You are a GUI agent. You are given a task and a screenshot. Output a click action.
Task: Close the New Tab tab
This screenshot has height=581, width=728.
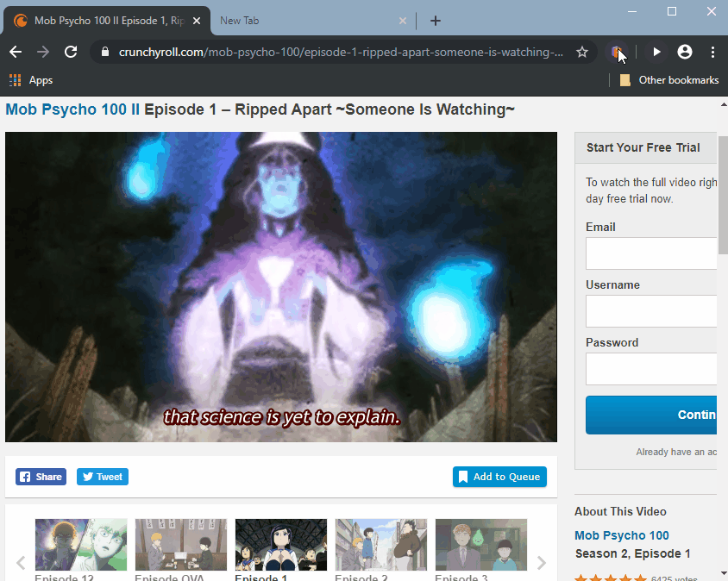[403, 21]
